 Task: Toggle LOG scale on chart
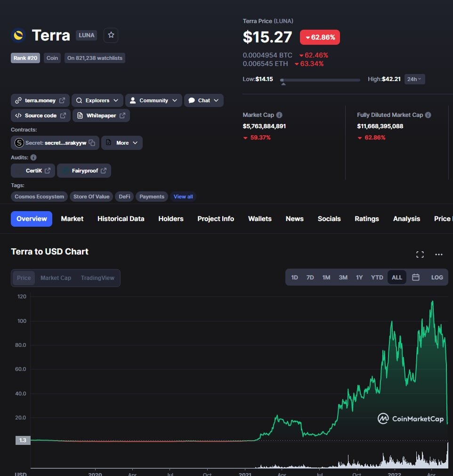point(437,277)
